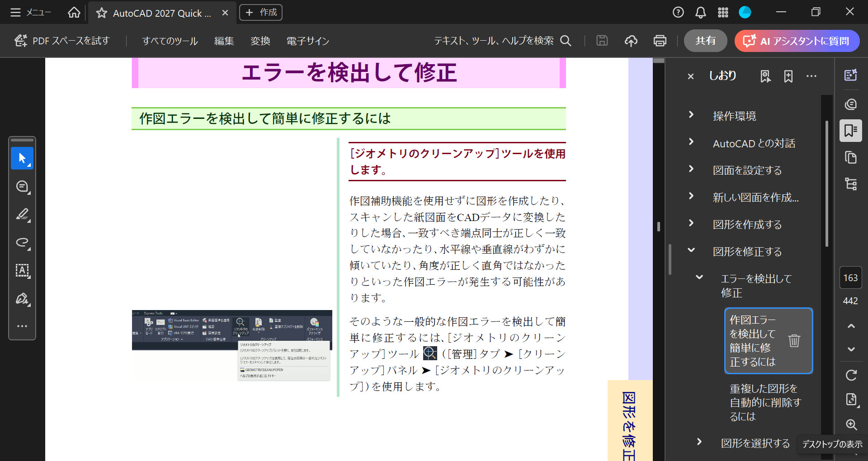Open the AI assistant panel icon on right rail
Screen dimensions: 868x461
pos(851,75)
